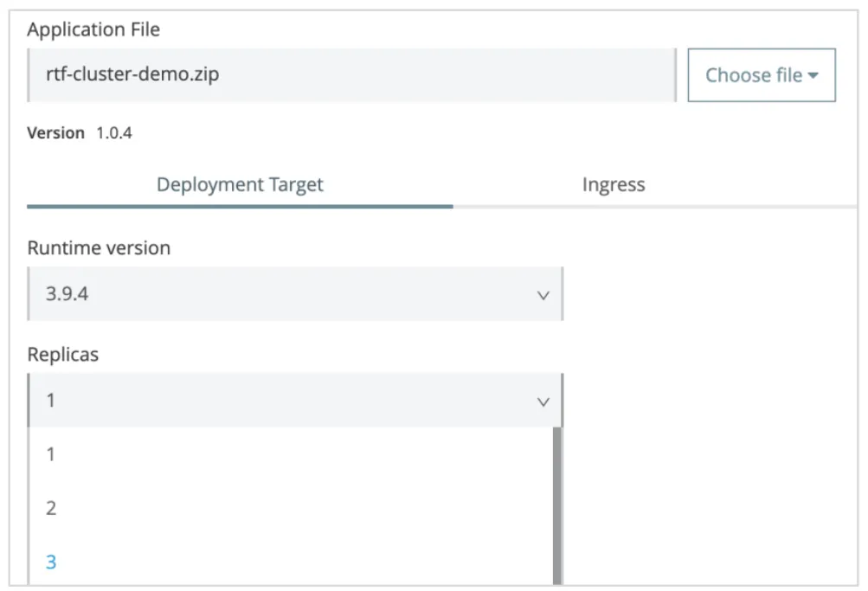Select 2 replicas from the open list
Image resolution: width=868 pixels, height=591 pixels.
click(x=50, y=508)
